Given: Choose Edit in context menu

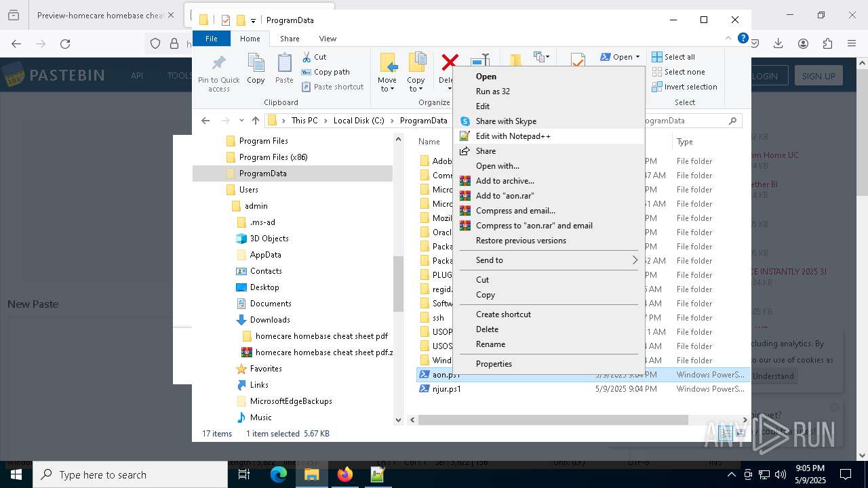Looking at the screenshot, I should pos(548,106).
